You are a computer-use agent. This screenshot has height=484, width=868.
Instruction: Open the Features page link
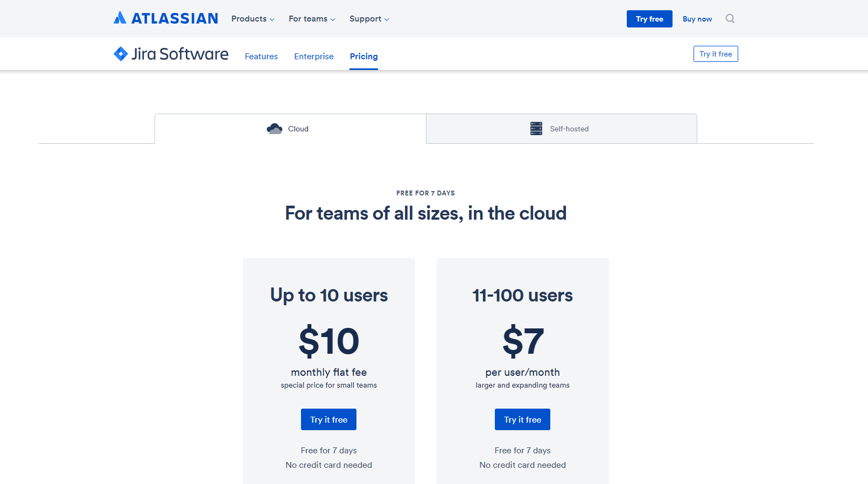261,57
